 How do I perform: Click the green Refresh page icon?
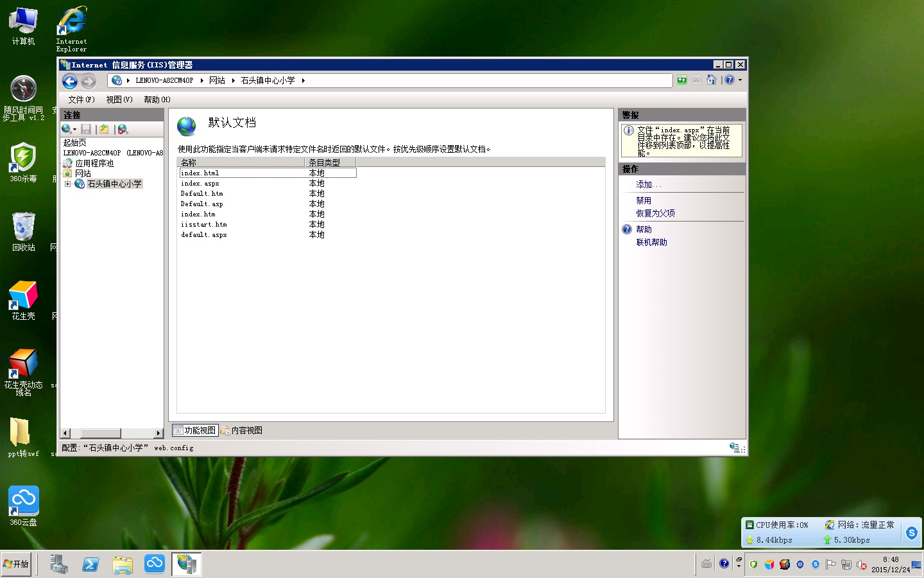tap(681, 80)
